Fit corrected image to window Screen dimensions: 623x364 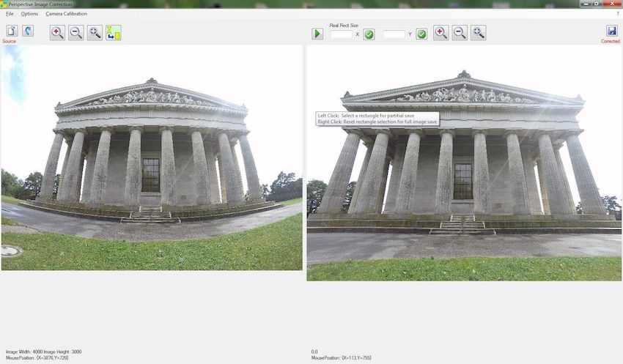[478, 32]
